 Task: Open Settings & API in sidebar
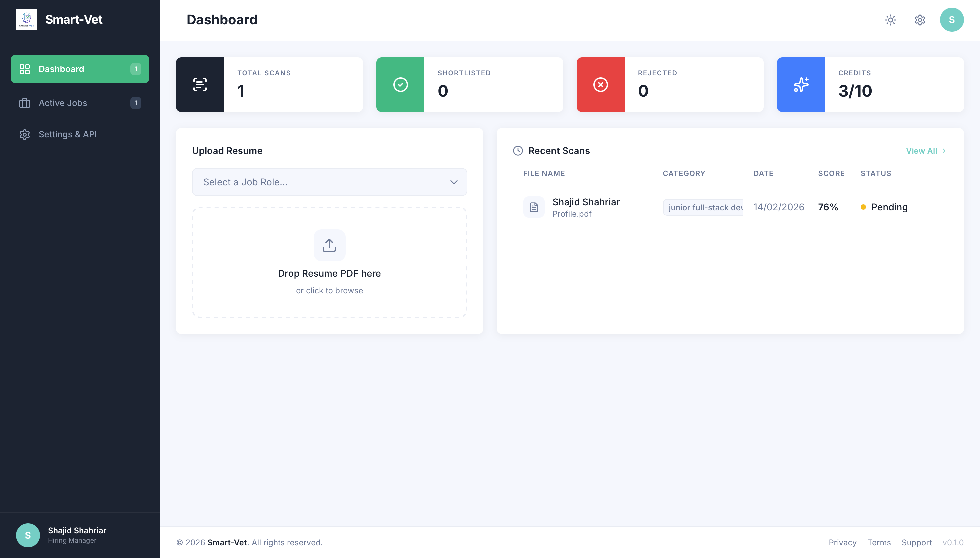tap(67, 135)
